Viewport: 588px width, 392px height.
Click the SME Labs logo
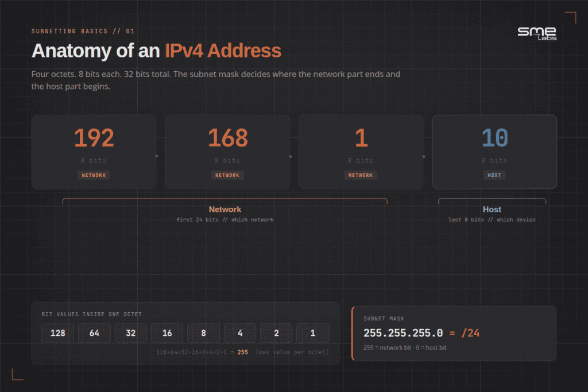tap(537, 34)
